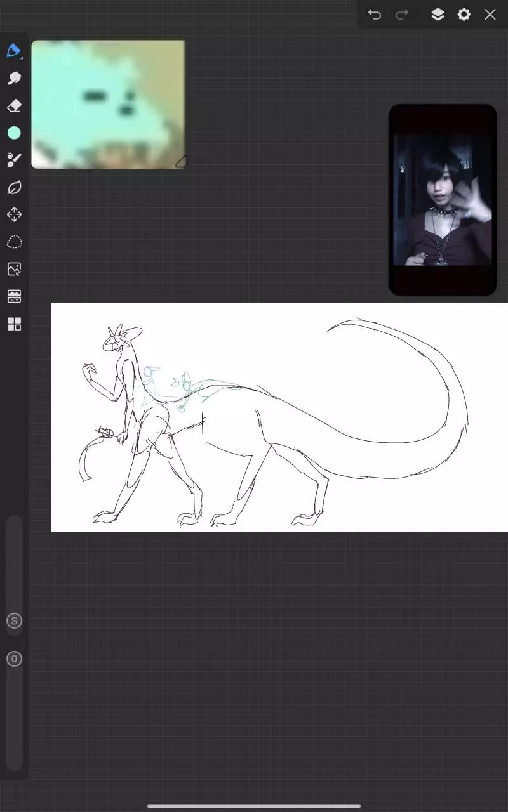The height and width of the screenshot is (812, 508).
Task: Select the leaf-shaped tool icon
Action: coord(14,187)
